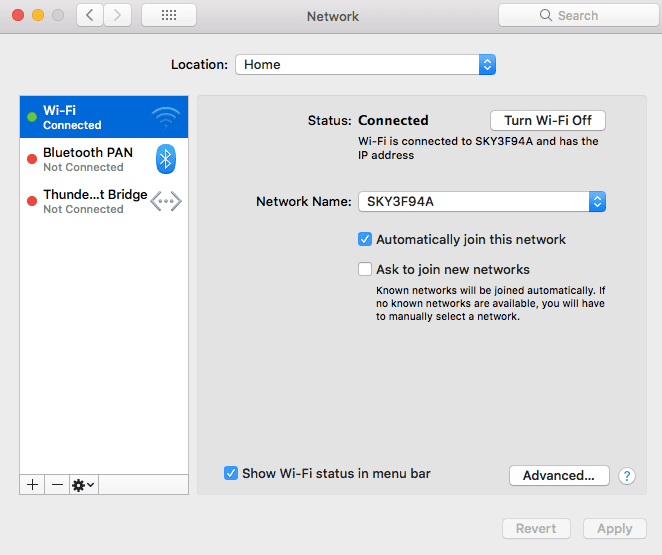Click the magnifier icon in Search

pos(545,15)
